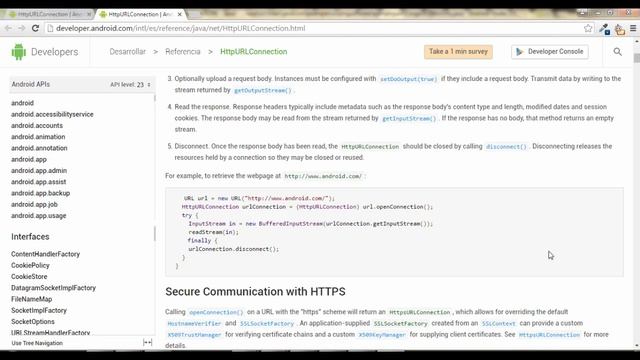
Task: Open the site search magnifier icon
Action: click(618, 52)
